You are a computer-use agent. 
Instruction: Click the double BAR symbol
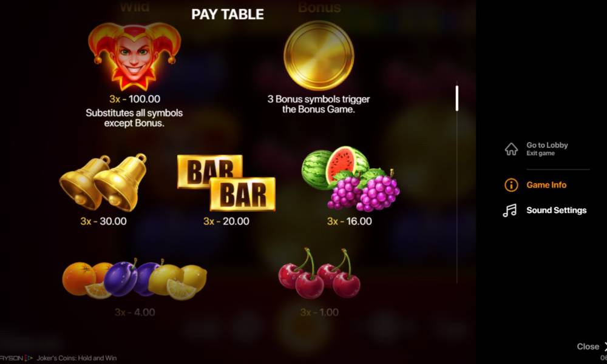pos(226,183)
